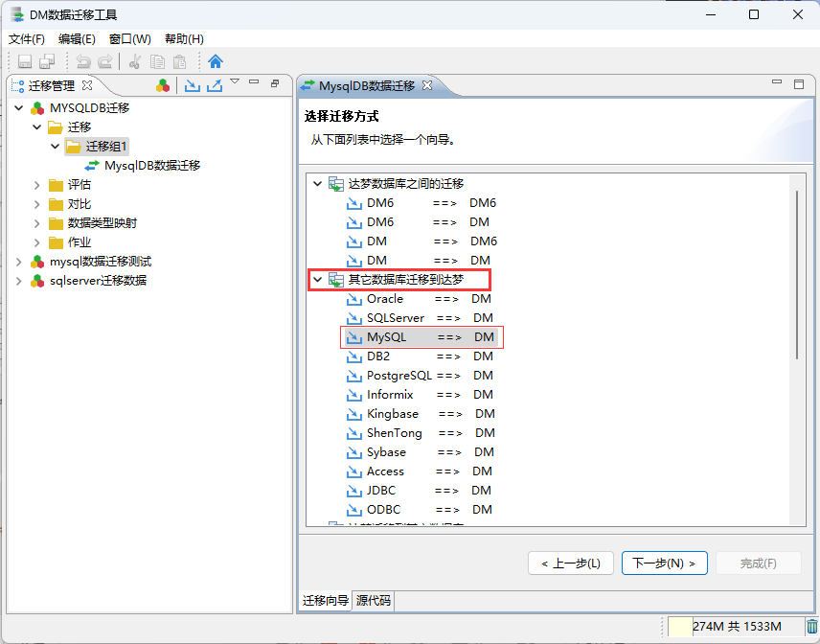Choose Informix ==> DM migration
The image size is (820, 644).
[420, 395]
